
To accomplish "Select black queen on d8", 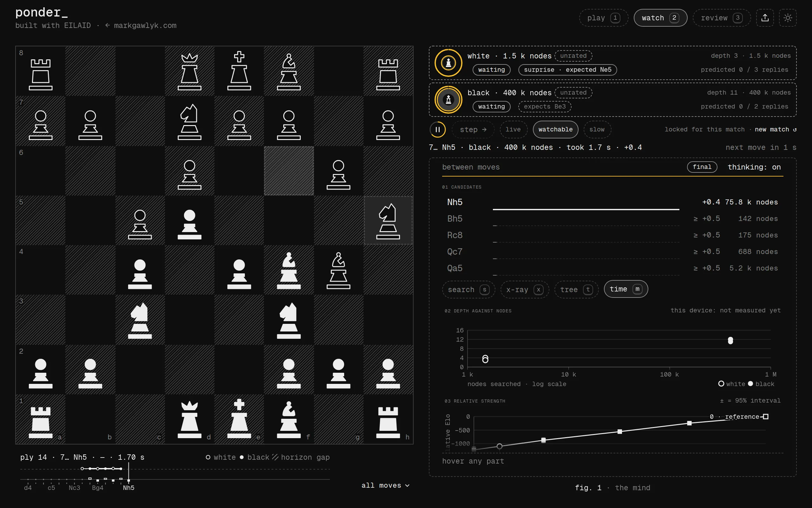I will click(190, 71).
